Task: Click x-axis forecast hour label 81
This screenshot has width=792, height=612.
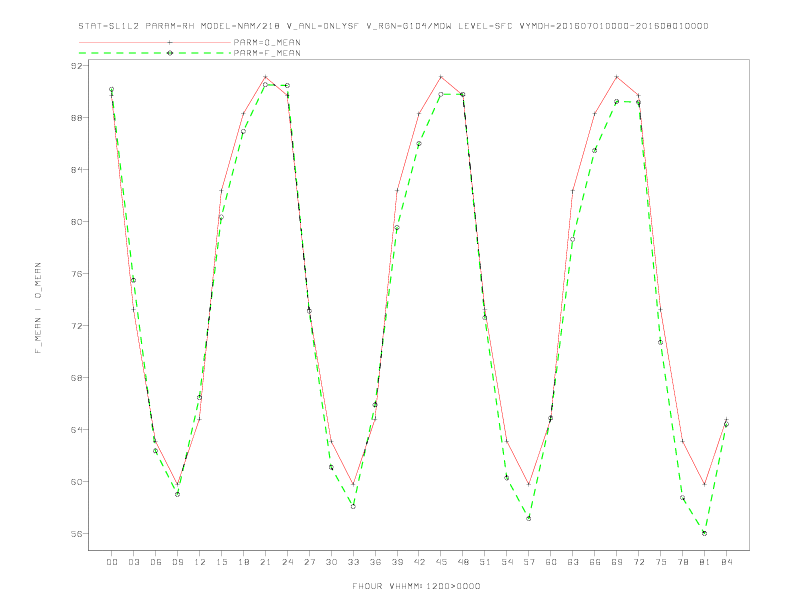Action: coord(705,562)
